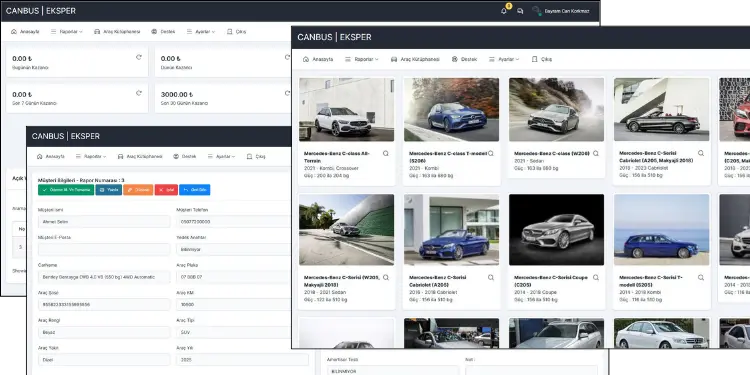Screen dimensions: 750x375
Task: Click magnifier on C-Serisi Cabriolet 2016-2018 card
Action: 491,277
